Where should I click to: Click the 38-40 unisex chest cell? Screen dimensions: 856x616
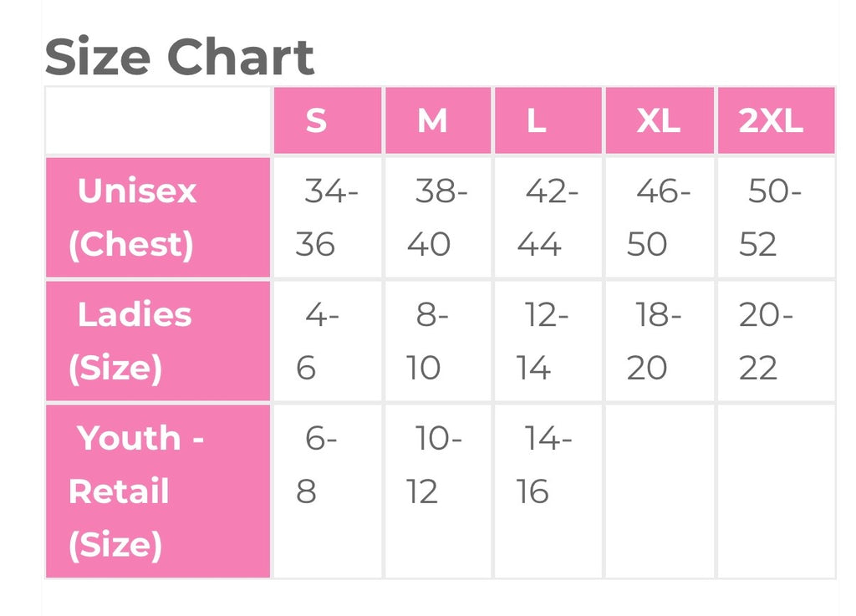(438, 217)
